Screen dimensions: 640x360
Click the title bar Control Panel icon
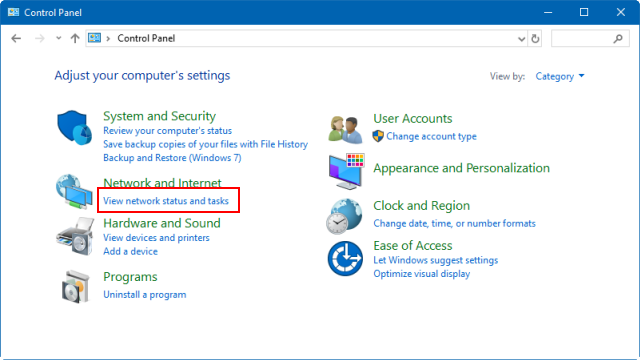click(x=13, y=12)
